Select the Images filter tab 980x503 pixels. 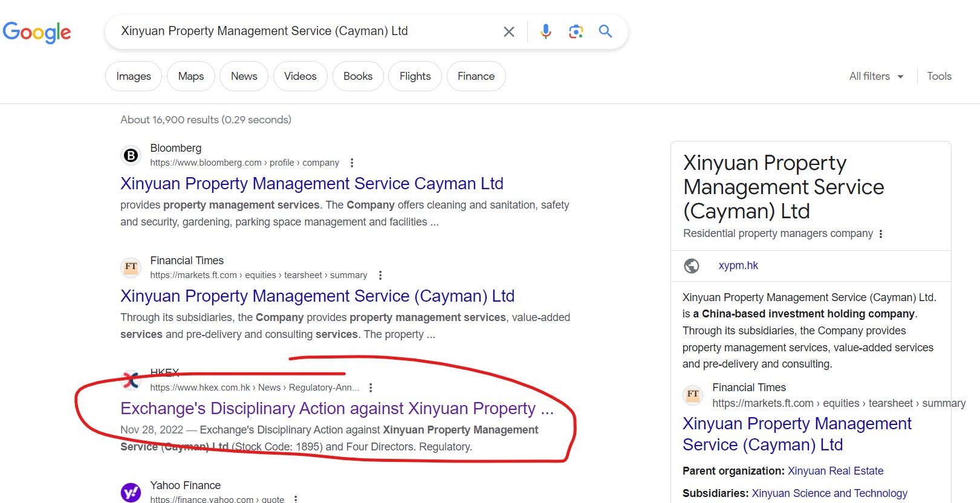[134, 76]
